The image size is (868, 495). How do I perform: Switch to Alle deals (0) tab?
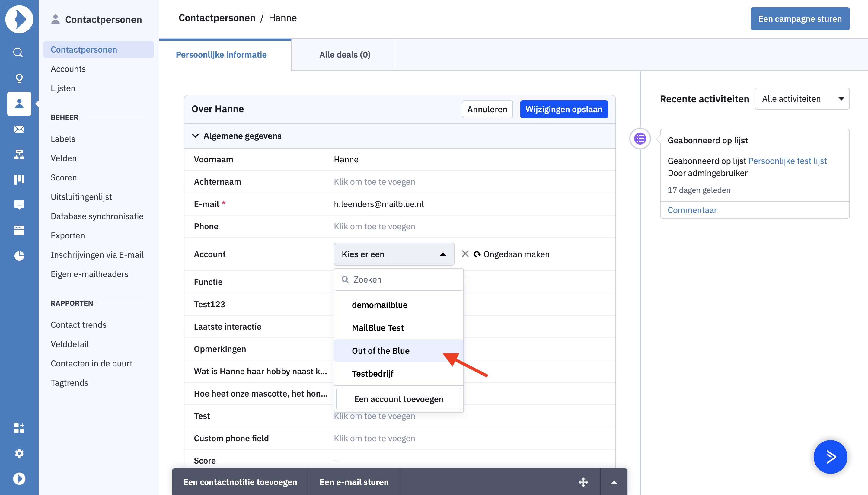[x=345, y=55]
